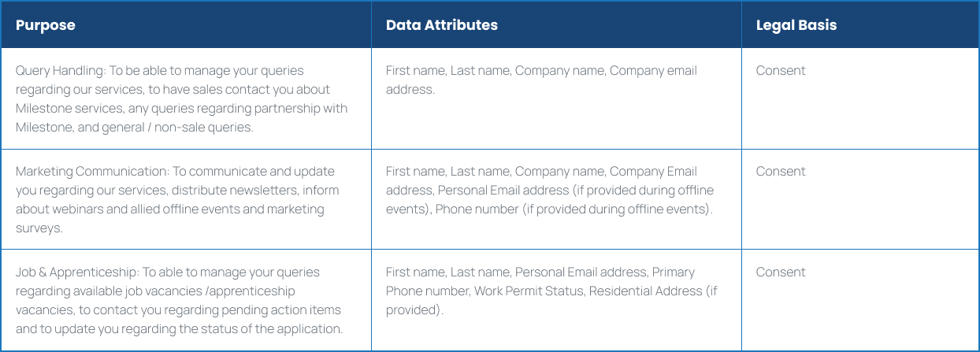Click the 'general / non-sale queries' line
The height and width of the screenshot is (352, 980).
pos(135,127)
